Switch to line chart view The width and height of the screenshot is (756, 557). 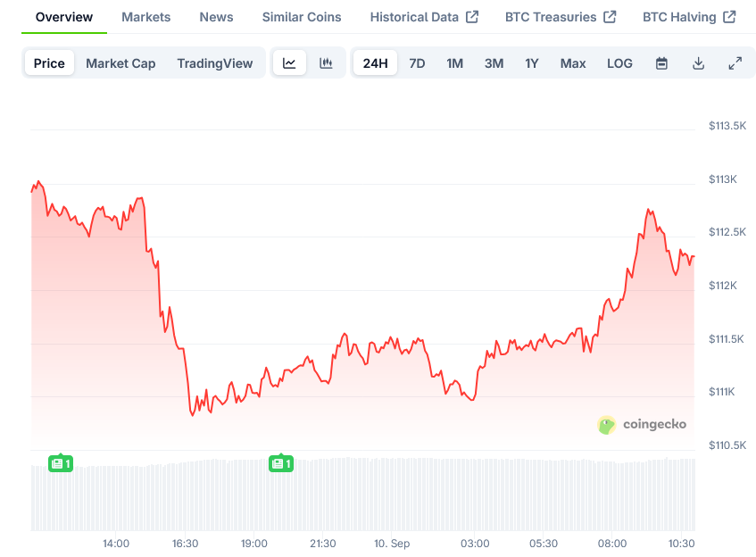coord(289,63)
